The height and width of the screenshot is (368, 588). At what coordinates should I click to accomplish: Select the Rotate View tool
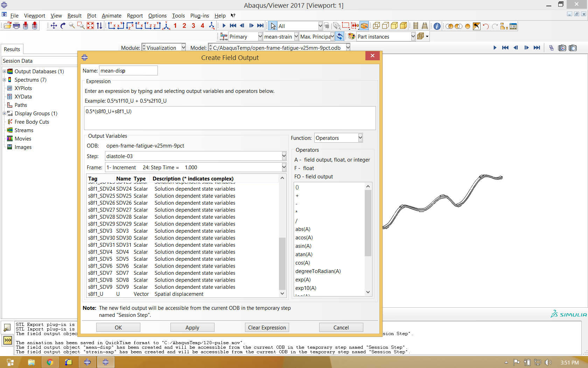(x=63, y=26)
